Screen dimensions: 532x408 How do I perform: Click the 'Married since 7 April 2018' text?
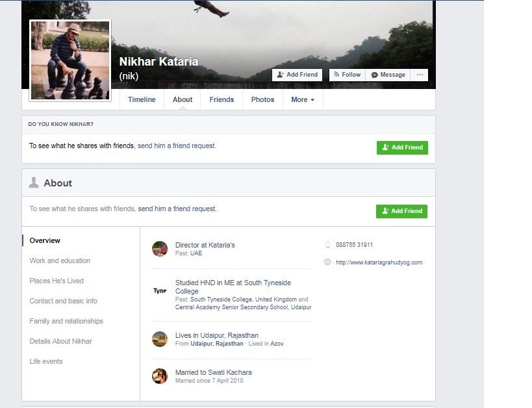pos(209,381)
